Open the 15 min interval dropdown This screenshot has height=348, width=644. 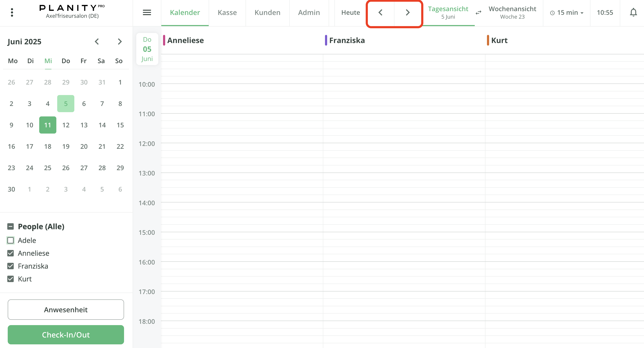tap(567, 12)
